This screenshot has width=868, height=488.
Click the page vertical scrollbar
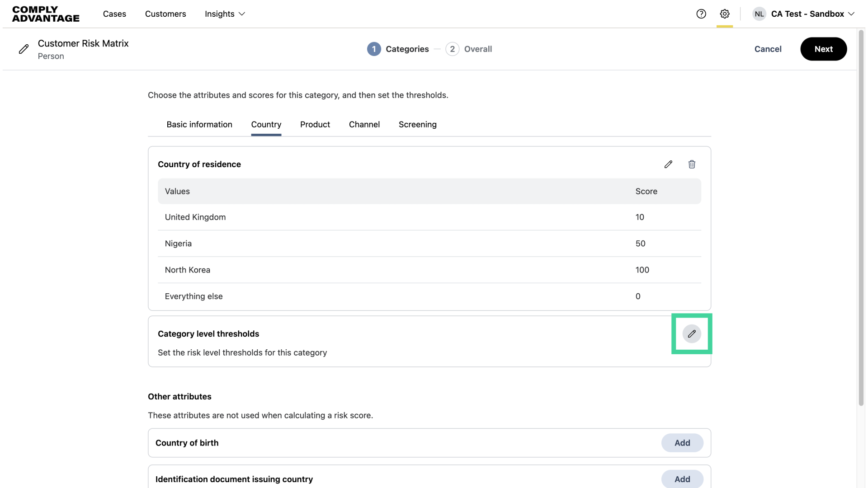point(861,217)
